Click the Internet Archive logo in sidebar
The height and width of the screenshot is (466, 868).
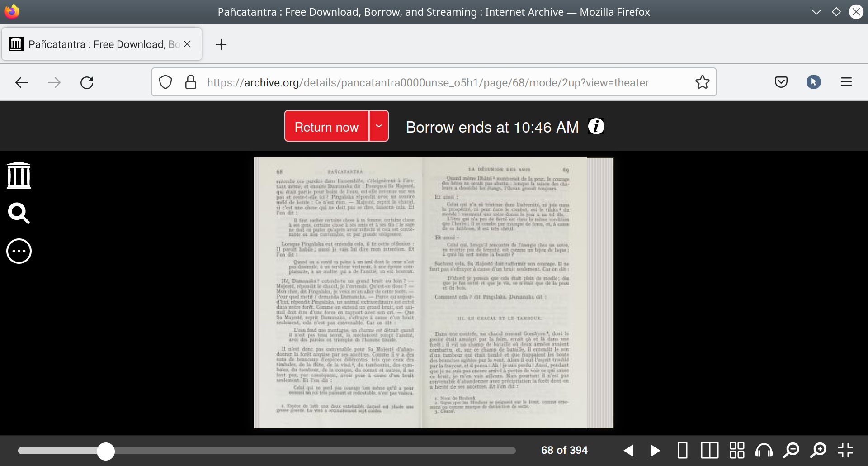(19, 175)
